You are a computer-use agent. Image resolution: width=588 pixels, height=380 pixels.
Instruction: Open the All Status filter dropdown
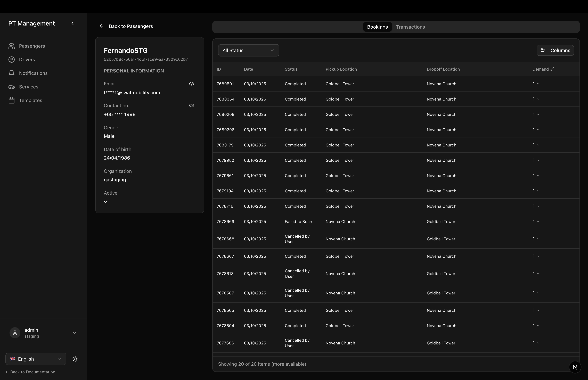coord(248,50)
